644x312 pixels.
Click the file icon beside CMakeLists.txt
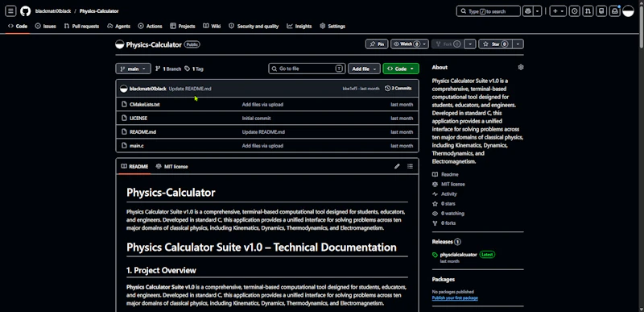pos(124,105)
